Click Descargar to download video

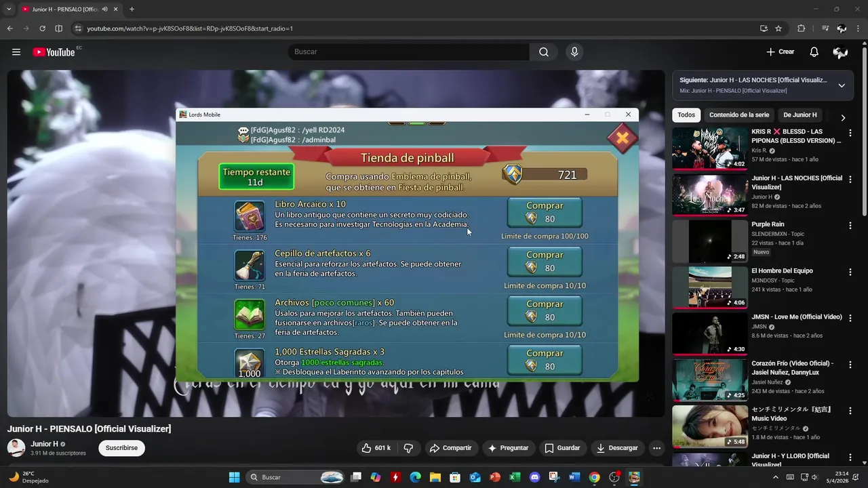point(617,448)
